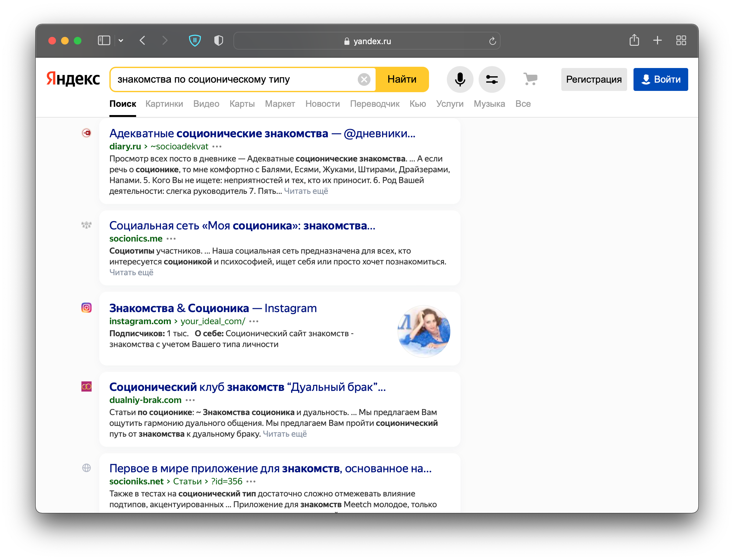Open options dots next to ~socioadekvat
Screen dimensions: 734x560
217,147
